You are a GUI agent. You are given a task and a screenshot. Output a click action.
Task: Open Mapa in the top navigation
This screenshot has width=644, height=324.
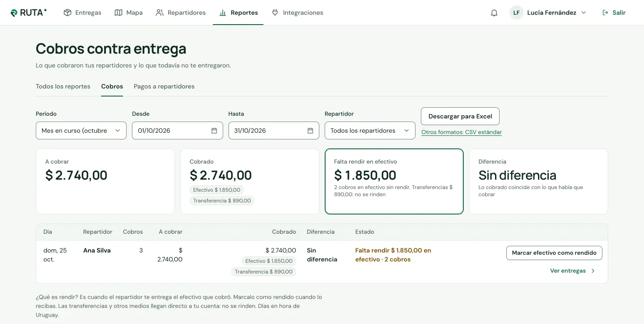click(128, 13)
